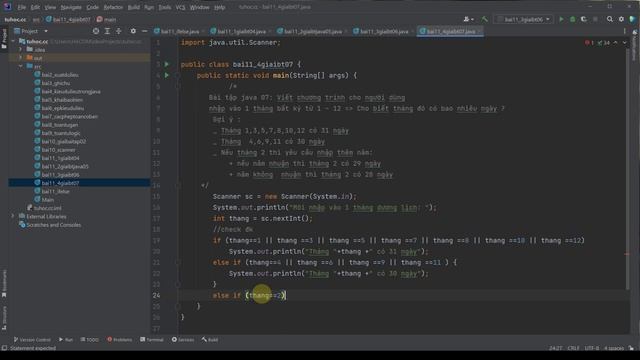Click the error indicator showing 1 error
The height and width of the screenshot is (360, 640).
[x=589, y=42]
